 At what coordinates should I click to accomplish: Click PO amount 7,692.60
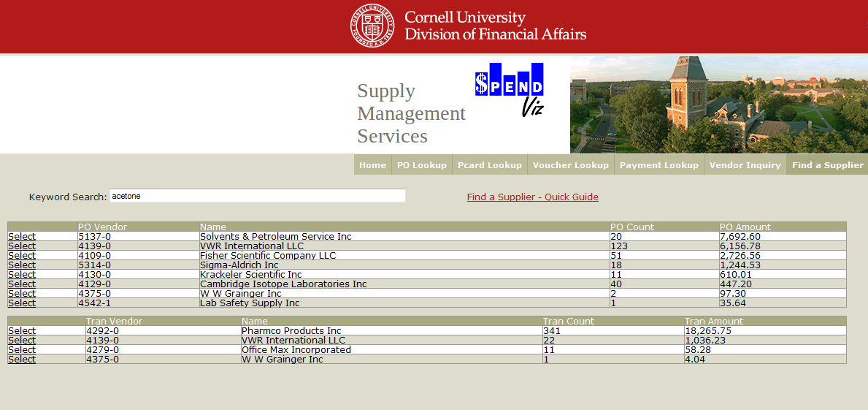point(740,237)
